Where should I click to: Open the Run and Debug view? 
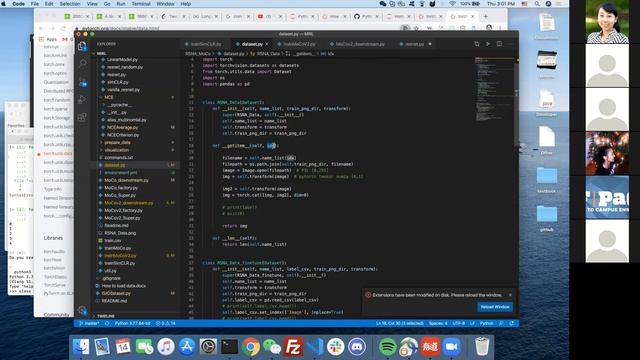[x=82, y=99]
